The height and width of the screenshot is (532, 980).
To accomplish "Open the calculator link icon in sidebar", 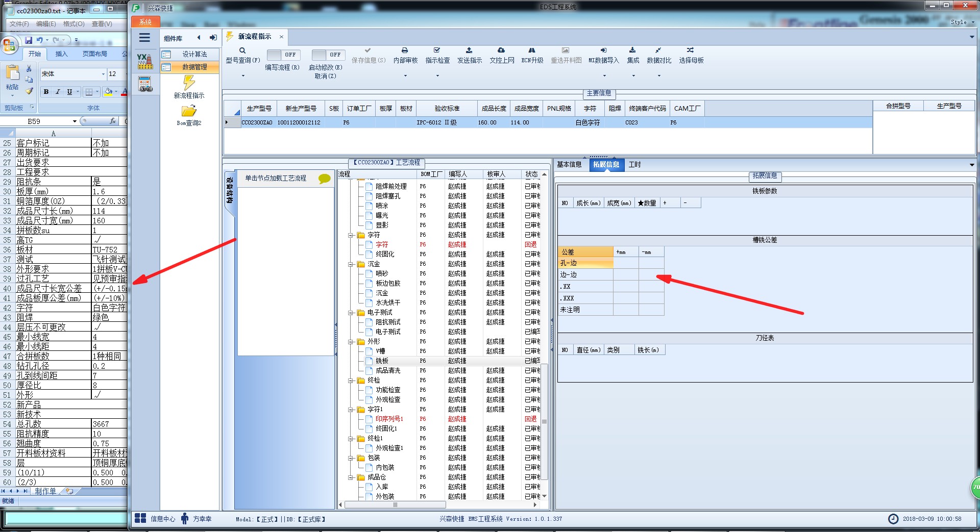I will pyautogui.click(x=145, y=84).
